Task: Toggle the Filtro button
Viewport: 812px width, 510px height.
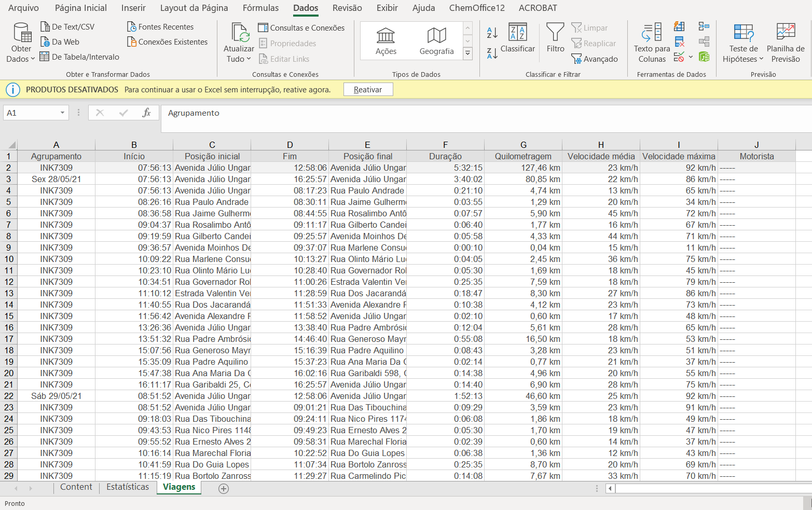Action: [555, 38]
